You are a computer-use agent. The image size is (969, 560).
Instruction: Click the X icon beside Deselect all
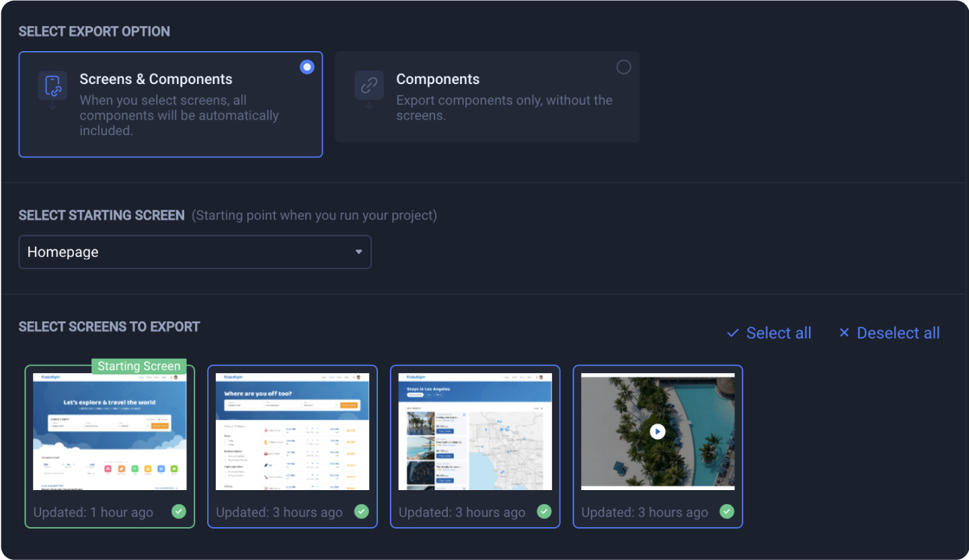pos(843,333)
